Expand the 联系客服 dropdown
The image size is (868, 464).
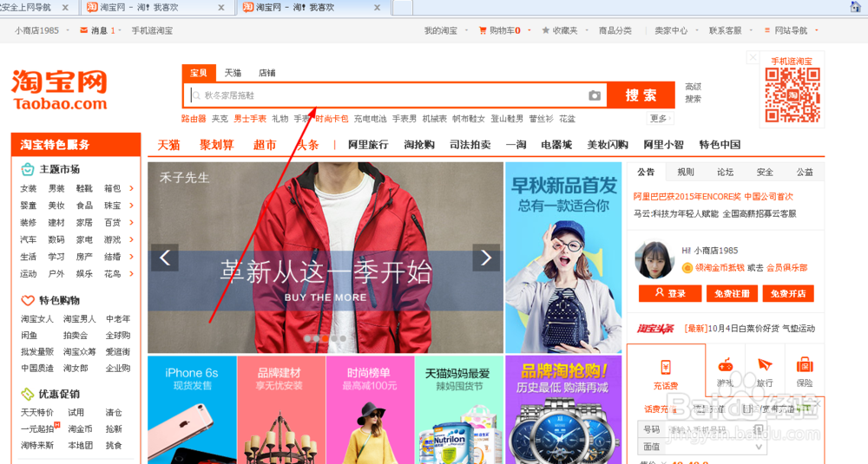751,30
